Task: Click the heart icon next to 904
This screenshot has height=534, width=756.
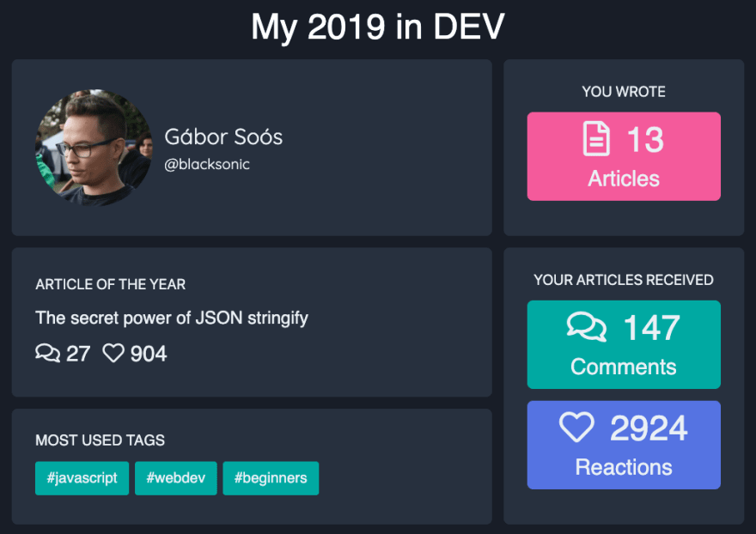Action: [x=113, y=353]
